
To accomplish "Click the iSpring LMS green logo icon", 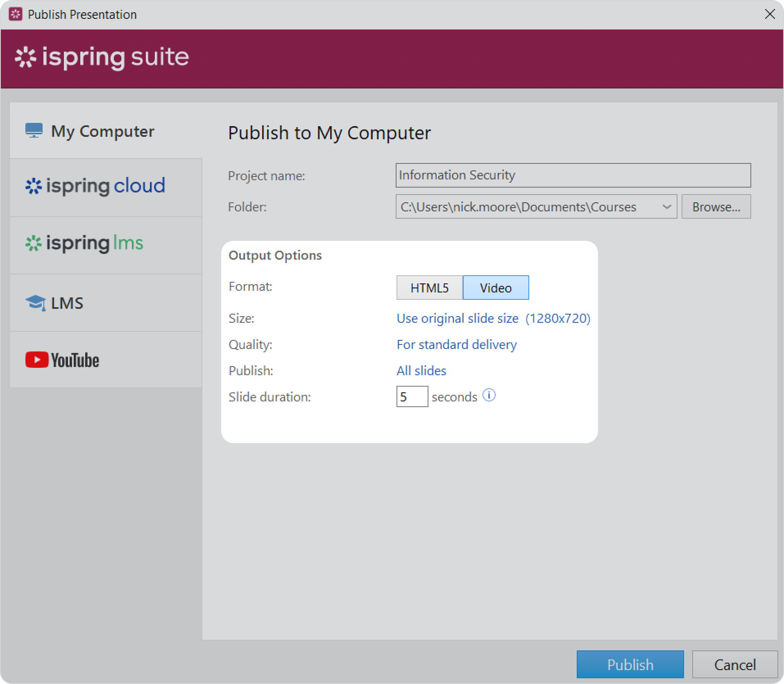I will click(x=34, y=244).
